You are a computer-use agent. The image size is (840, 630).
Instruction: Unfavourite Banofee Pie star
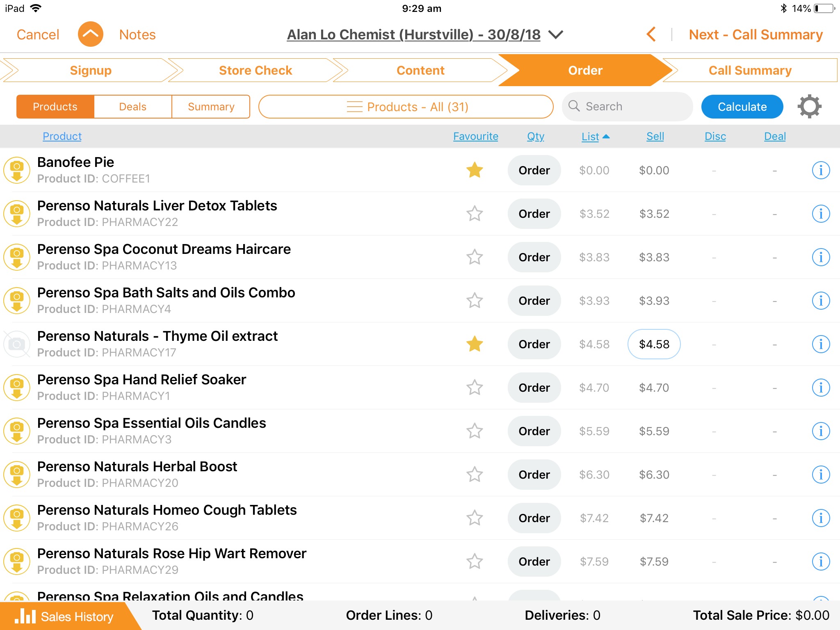pos(475,170)
